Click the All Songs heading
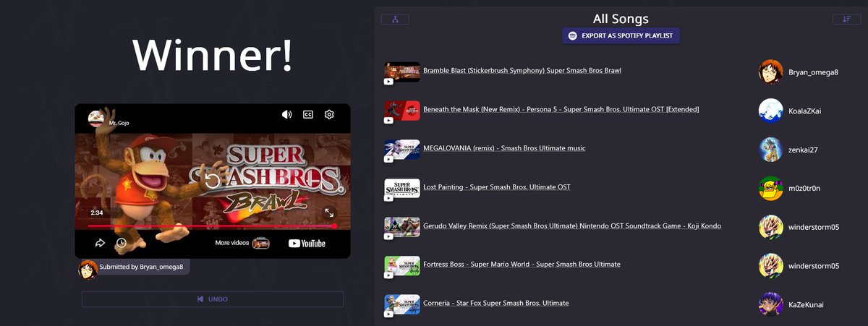The width and height of the screenshot is (868, 326). pos(621,19)
